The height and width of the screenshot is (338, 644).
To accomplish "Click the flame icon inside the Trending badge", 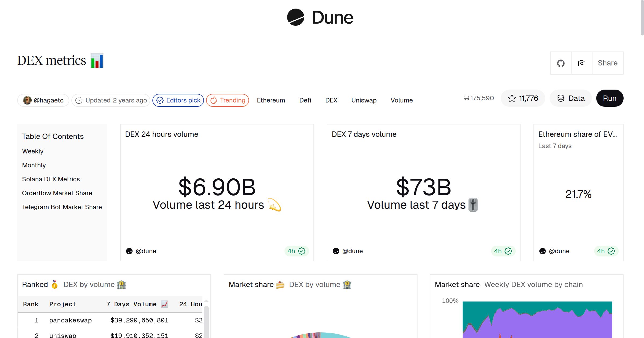I will click(213, 100).
